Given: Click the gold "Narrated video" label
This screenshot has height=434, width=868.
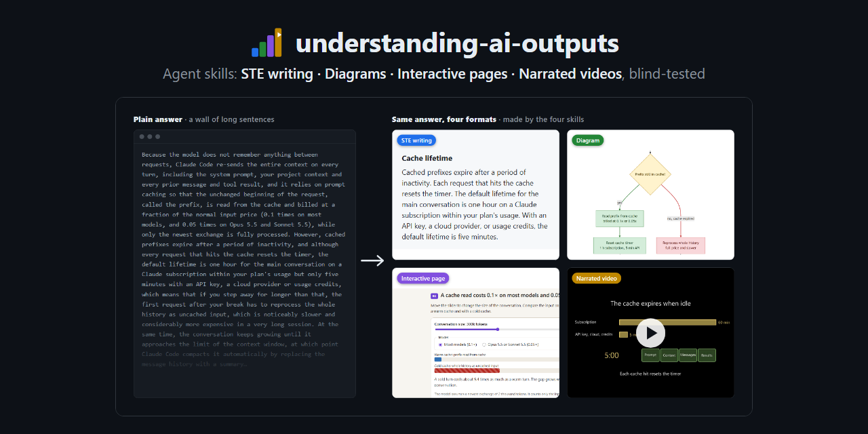Looking at the screenshot, I should pos(597,278).
